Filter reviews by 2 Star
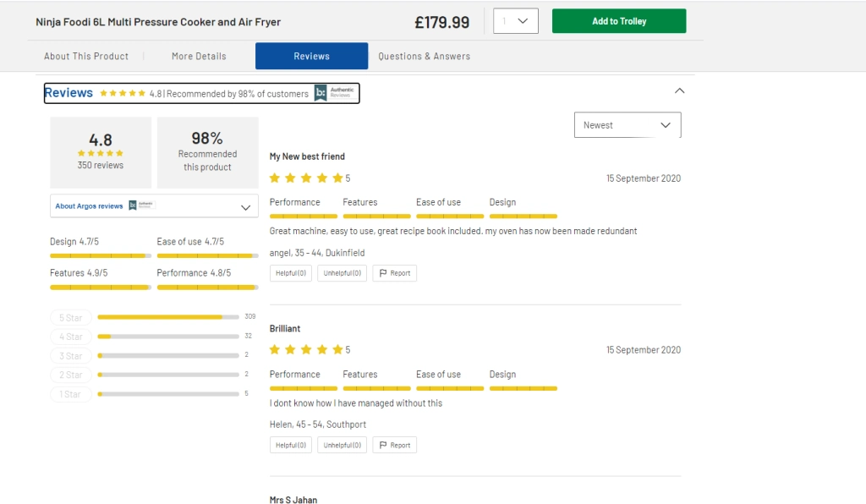 tap(71, 375)
